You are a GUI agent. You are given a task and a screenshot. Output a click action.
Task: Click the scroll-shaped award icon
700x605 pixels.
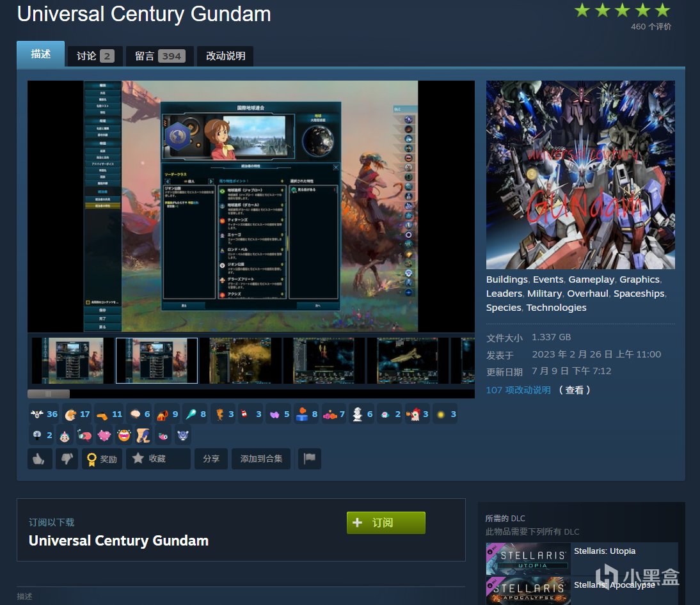(x=143, y=435)
